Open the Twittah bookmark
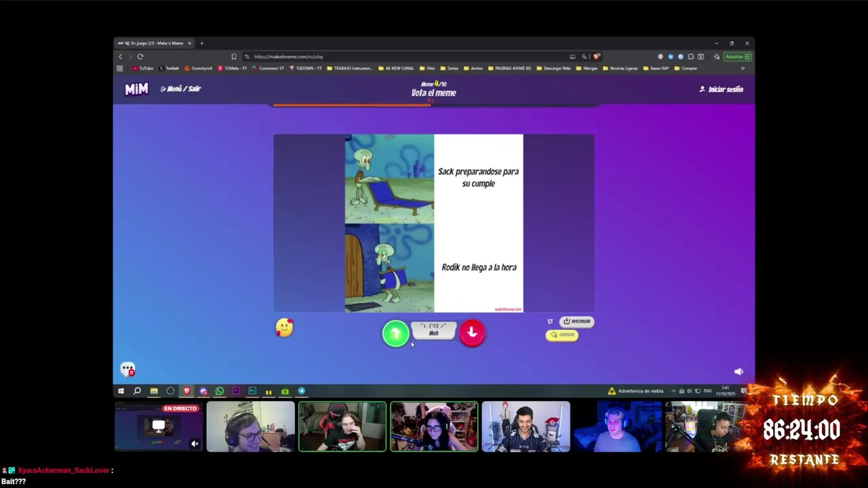This screenshot has height=488, width=868. 169,68
